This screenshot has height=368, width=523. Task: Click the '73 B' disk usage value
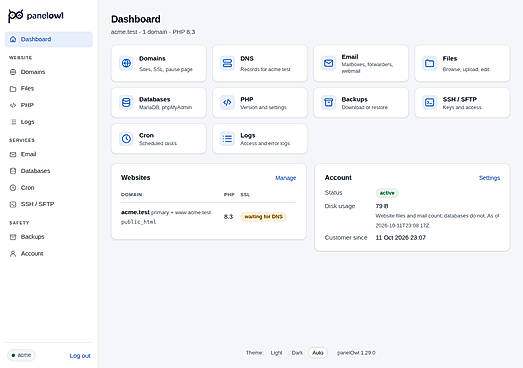tap(382, 206)
